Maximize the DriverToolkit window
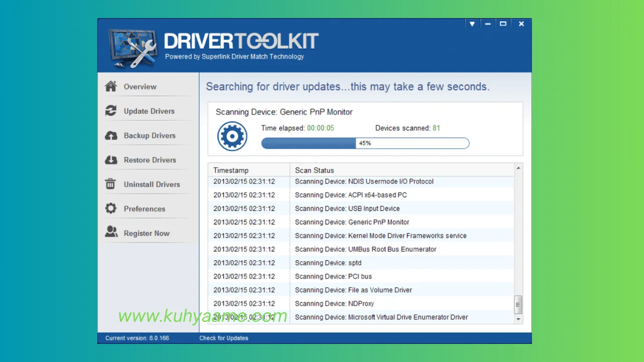644x362 pixels. pos(503,24)
